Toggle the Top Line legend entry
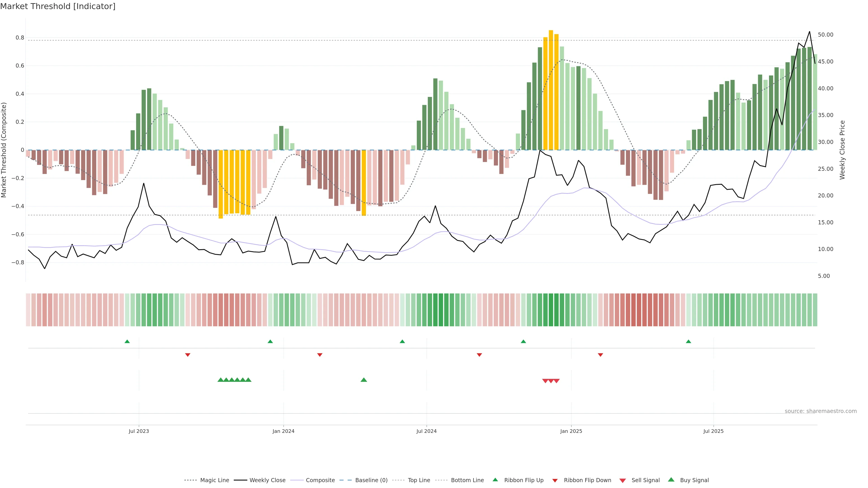Screen dimensions: 868x488 pyautogui.click(x=419, y=480)
